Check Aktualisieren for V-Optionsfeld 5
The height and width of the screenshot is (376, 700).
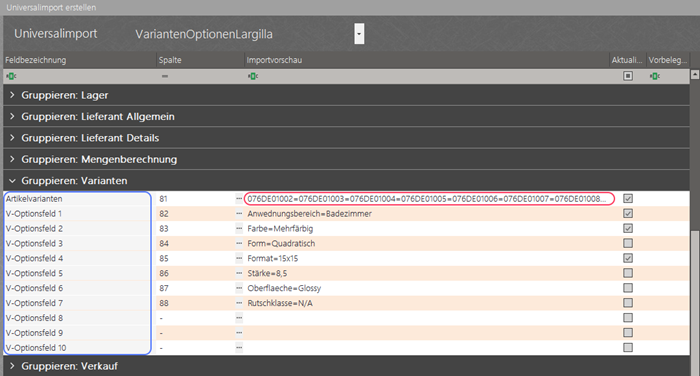(x=628, y=273)
